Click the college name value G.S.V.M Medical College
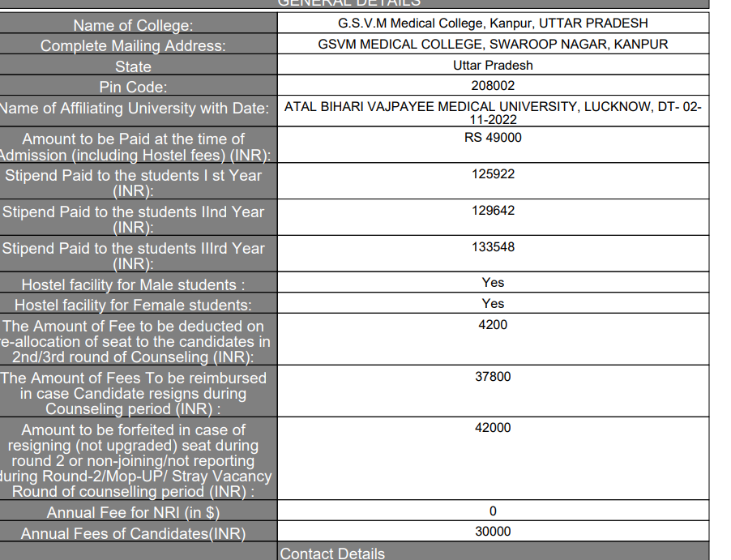 click(x=493, y=24)
